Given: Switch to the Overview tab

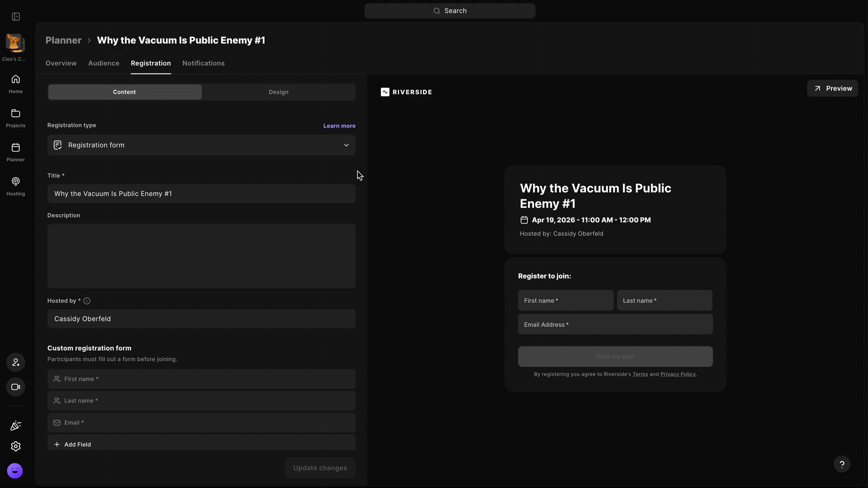Looking at the screenshot, I should pyautogui.click(x=61, y=63).
